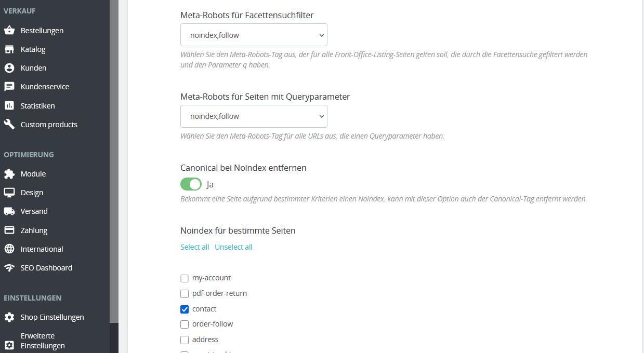Image resolution: width=644 pixels, height=353 pixels.
Task: Open Meta-Robots für Facettensuchfilter dropdown
Action: pos(254,35)
